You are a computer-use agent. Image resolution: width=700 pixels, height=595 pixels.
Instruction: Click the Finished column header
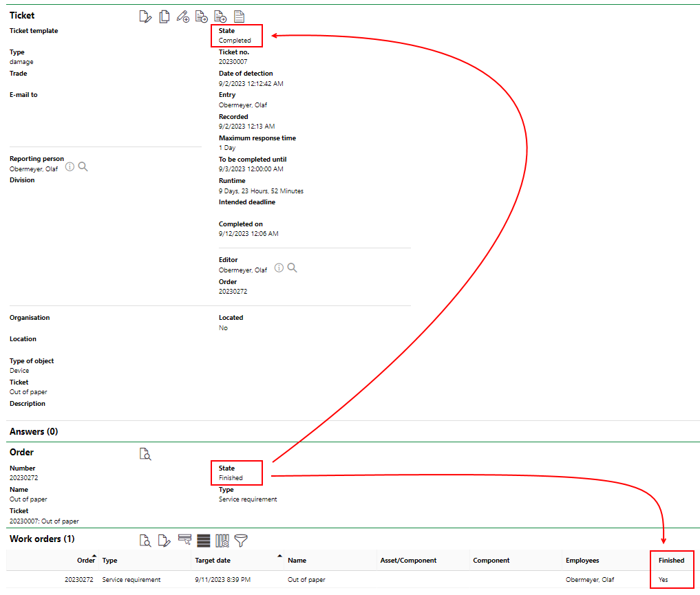672,560
